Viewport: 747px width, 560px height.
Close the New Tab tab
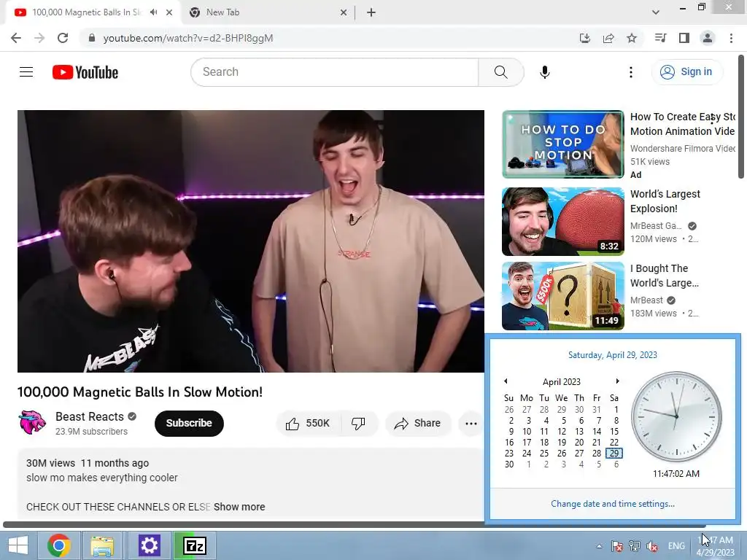click(x=344, y=12)
